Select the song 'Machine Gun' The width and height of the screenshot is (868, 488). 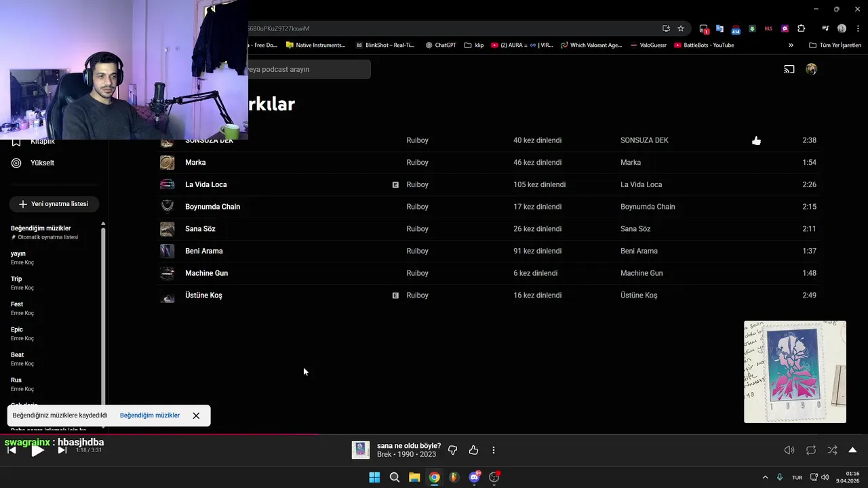click(x=206, y=273)
